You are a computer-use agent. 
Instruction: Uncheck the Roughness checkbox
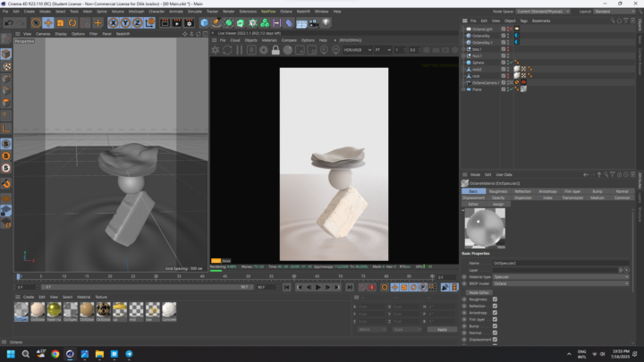click(495, 299)
